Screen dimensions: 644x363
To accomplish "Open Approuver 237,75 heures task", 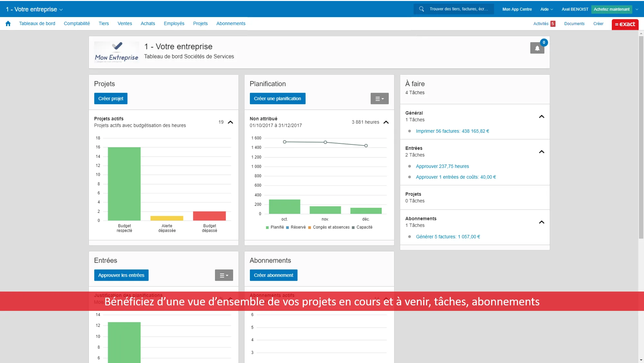I will 442,166.
